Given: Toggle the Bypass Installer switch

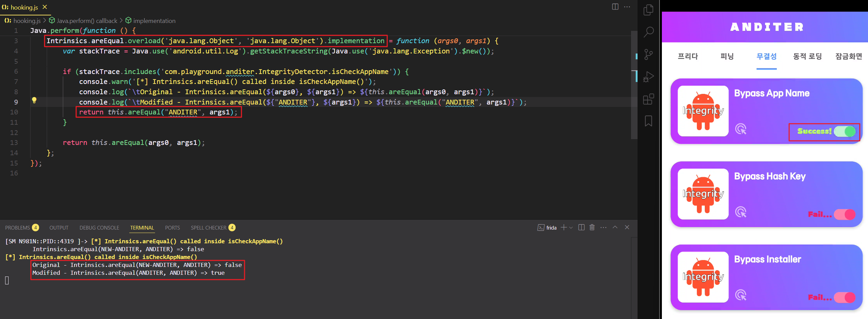Looking at the screenshot, I should (x=845, y=297).
